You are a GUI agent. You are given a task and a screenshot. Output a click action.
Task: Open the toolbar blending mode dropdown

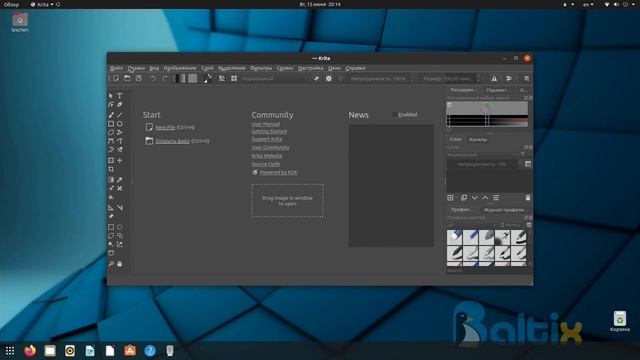274,78
